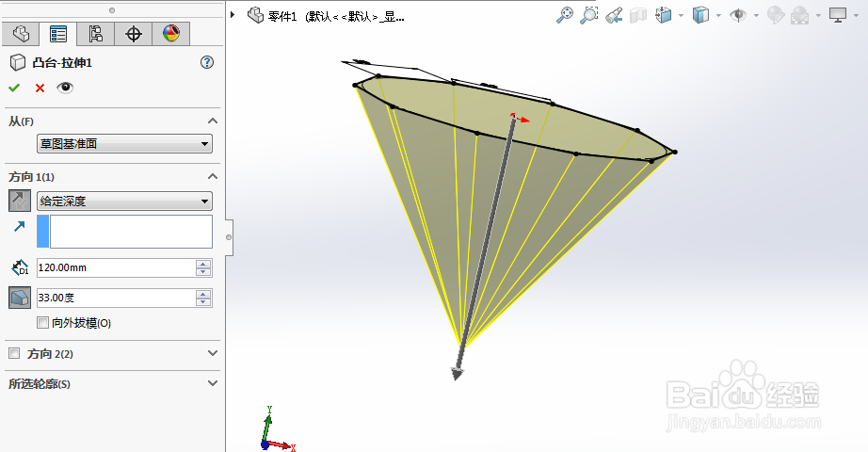Click the Section View icon

coord(638,15)
